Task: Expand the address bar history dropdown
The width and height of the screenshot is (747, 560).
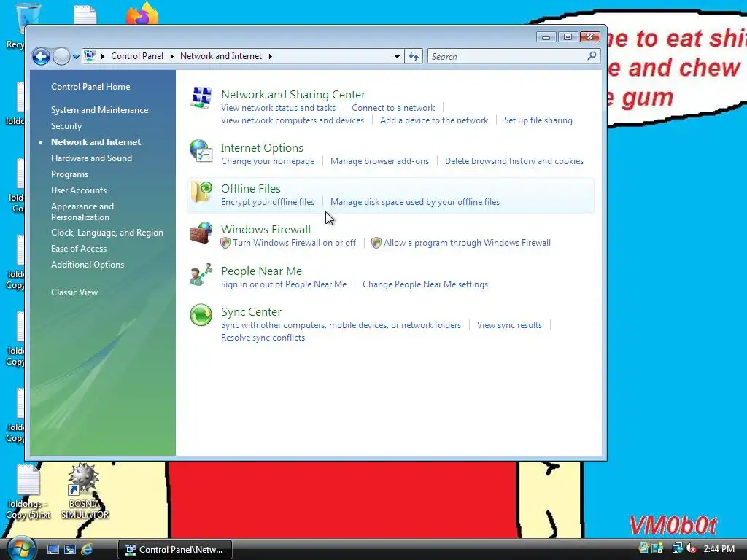Action: [397, 57]
